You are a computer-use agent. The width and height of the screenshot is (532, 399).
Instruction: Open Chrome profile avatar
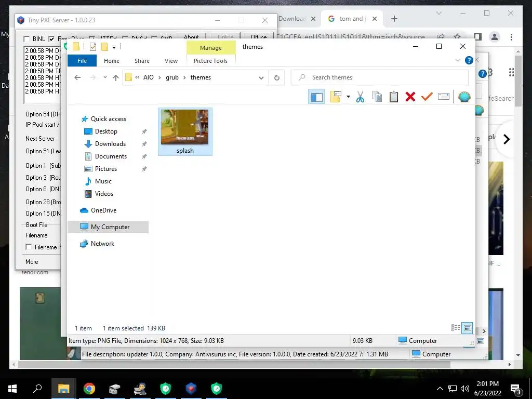[x=495, y=37]
